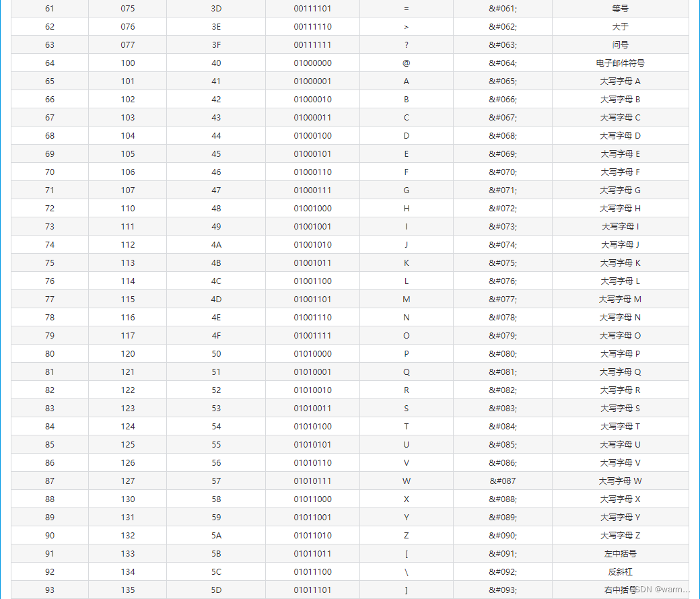Select the hex value 4D
700x599 pixels.
[216, 299]
